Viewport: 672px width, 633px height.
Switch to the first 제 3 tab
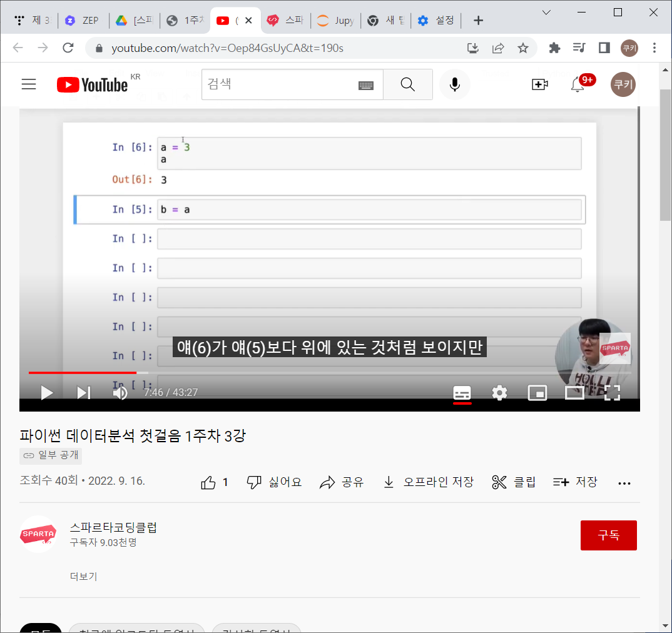point(32,20)
